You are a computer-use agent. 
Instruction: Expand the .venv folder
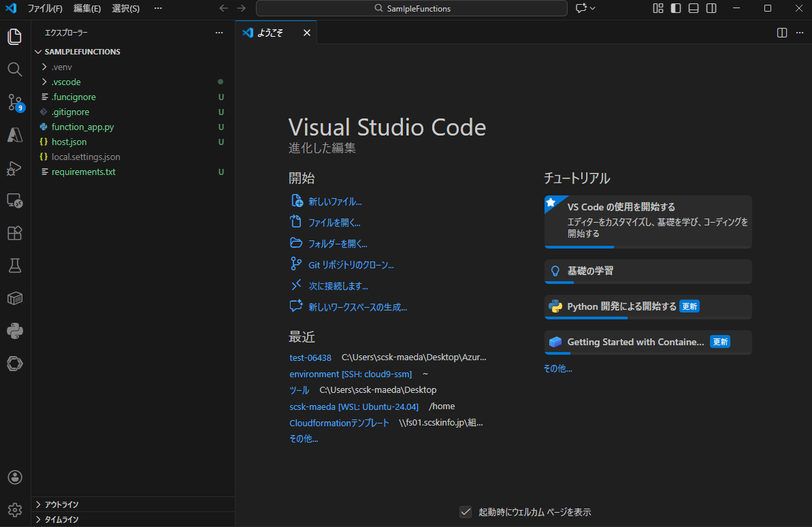click(61, 67)
